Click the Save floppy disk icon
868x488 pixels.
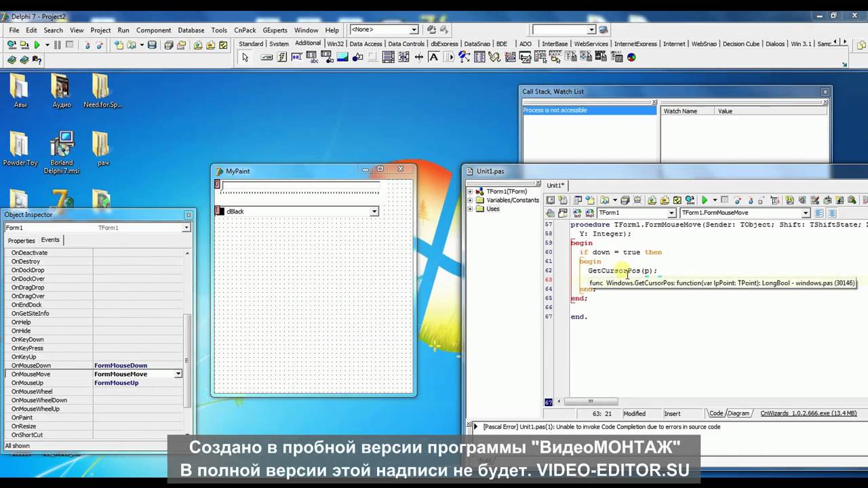pyautogui.click(x=152, y=45)
